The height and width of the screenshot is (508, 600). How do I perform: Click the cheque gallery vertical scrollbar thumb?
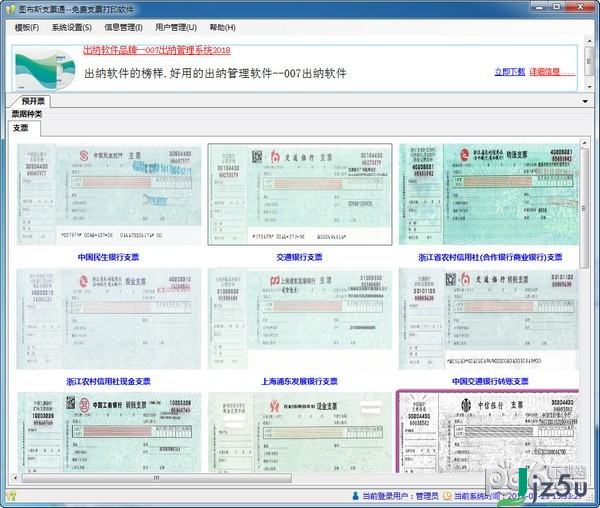coord(584,208)
